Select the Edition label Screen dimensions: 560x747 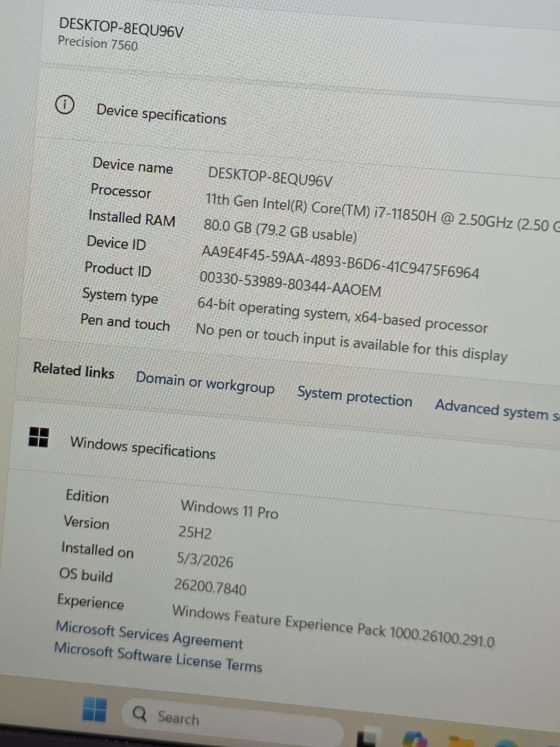87,496
